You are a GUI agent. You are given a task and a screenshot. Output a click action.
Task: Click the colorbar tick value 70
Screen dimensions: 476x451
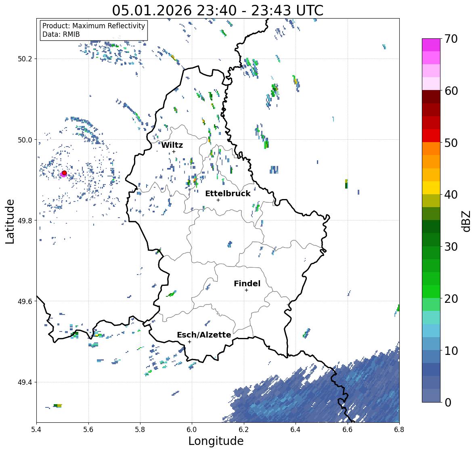click(x=451, y=39)
